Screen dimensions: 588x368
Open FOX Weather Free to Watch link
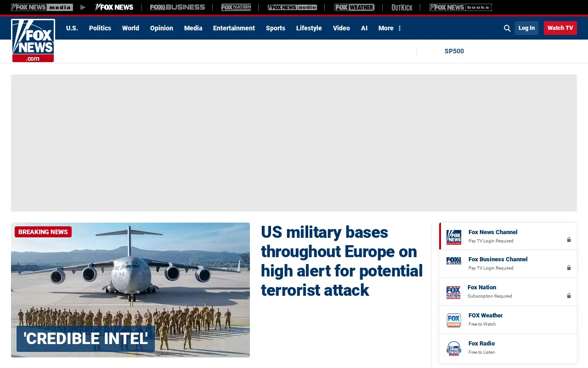(508, 320)
